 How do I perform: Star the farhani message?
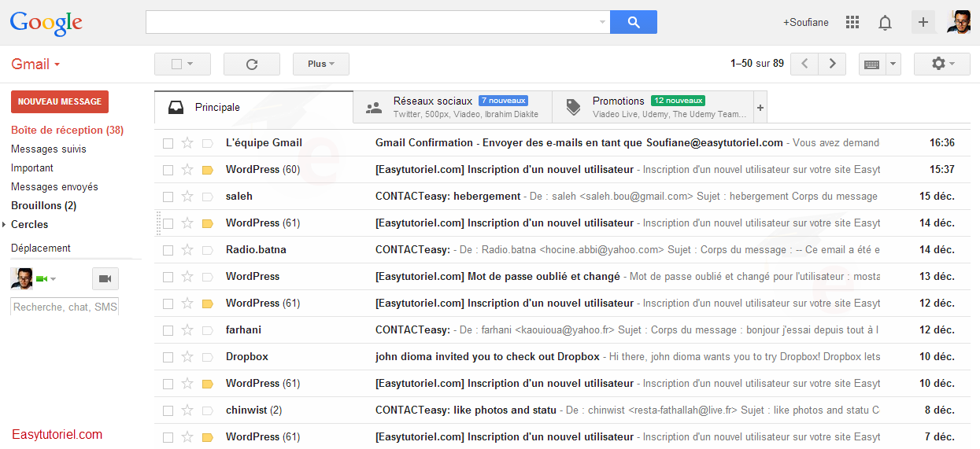[187, 330]
